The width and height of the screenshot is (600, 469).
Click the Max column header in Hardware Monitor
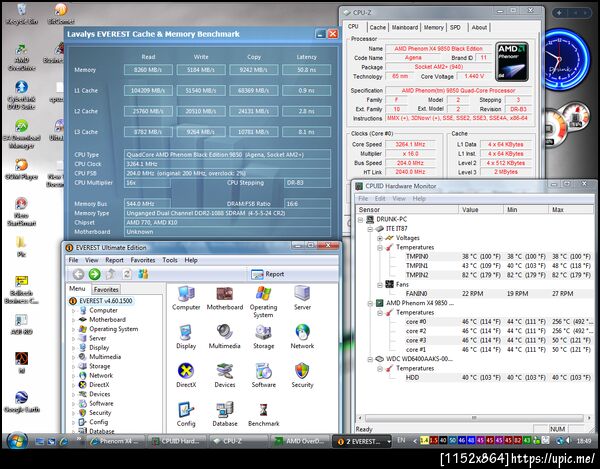[570, 210]
